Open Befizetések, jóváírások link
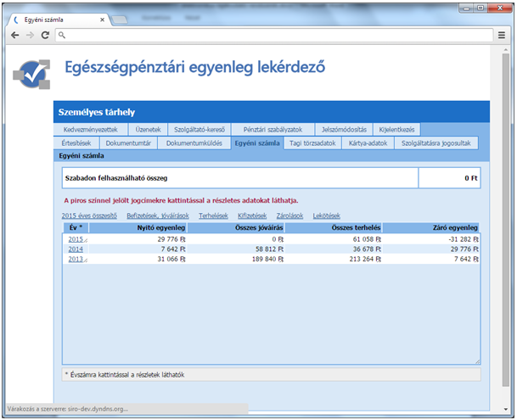 coord(158,216)
